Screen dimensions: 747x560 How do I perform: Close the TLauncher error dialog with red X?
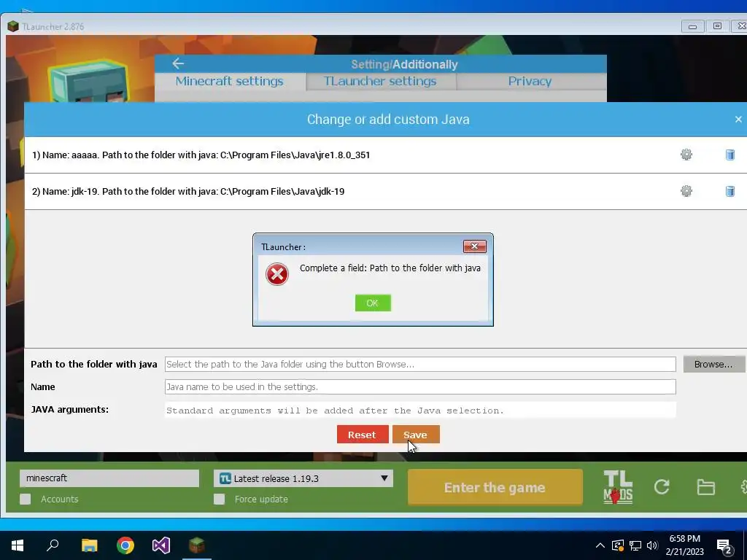tap(474, 246)
